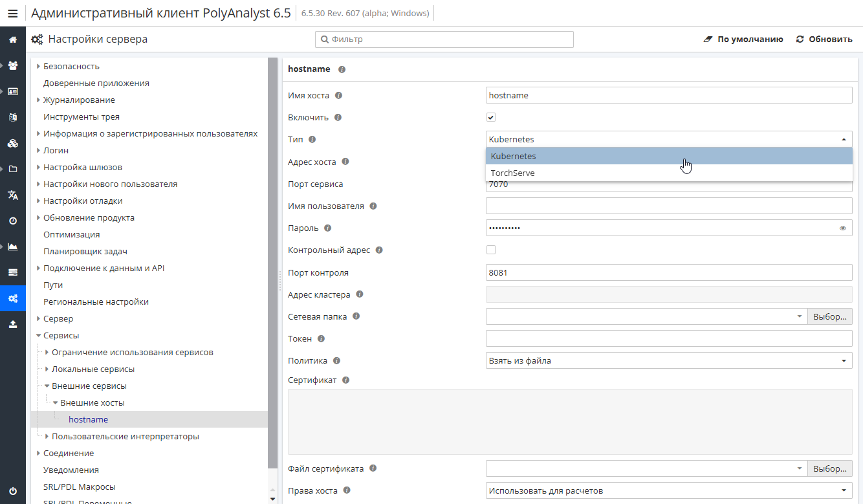Click the Сертификат text area
Viewport: 863px width, 504px height.
pos(570,422)
